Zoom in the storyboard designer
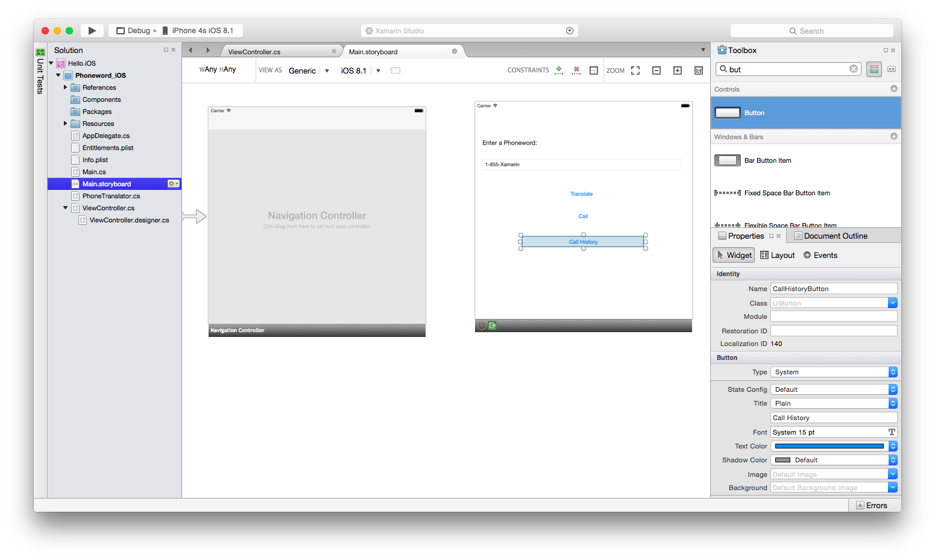Image resolution: width=935 pixels, height=560 pixels. click(678, 71)
